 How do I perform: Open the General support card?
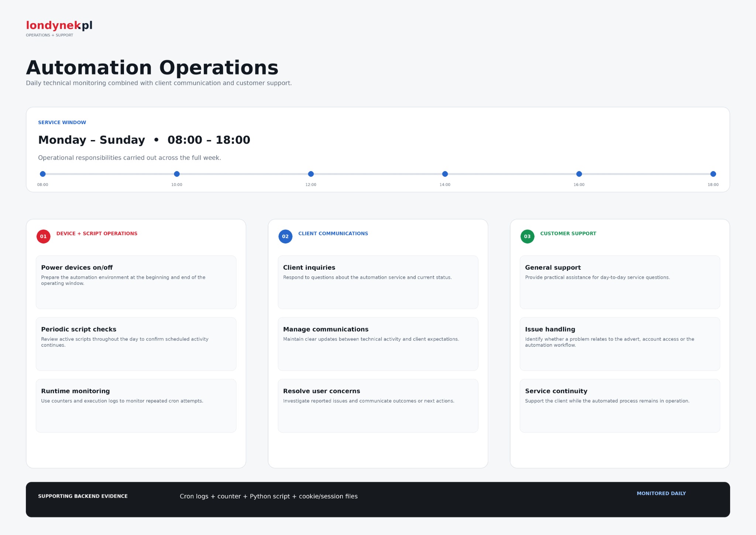[620, 282]
